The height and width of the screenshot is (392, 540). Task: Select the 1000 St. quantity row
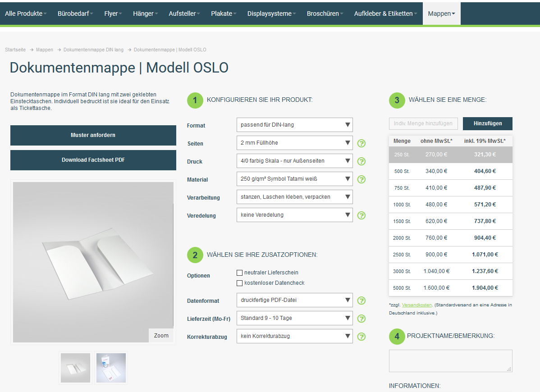tap(450, 205)
